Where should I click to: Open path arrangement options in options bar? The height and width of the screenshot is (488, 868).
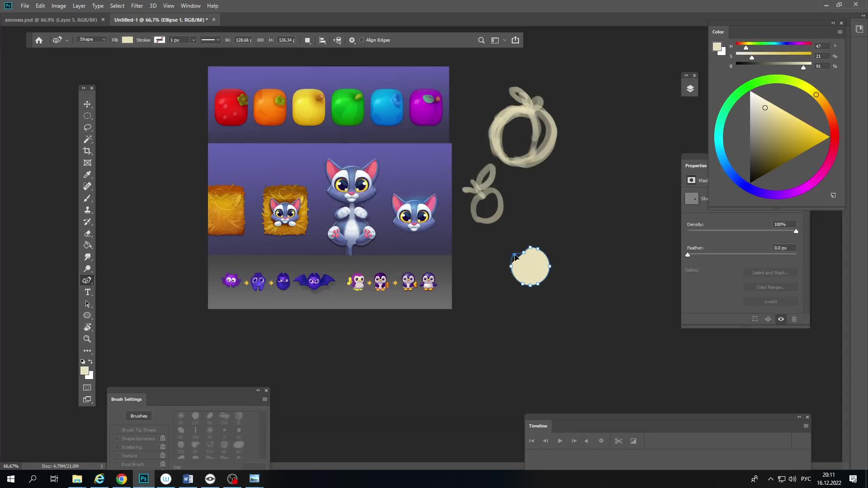coord(337,40)
